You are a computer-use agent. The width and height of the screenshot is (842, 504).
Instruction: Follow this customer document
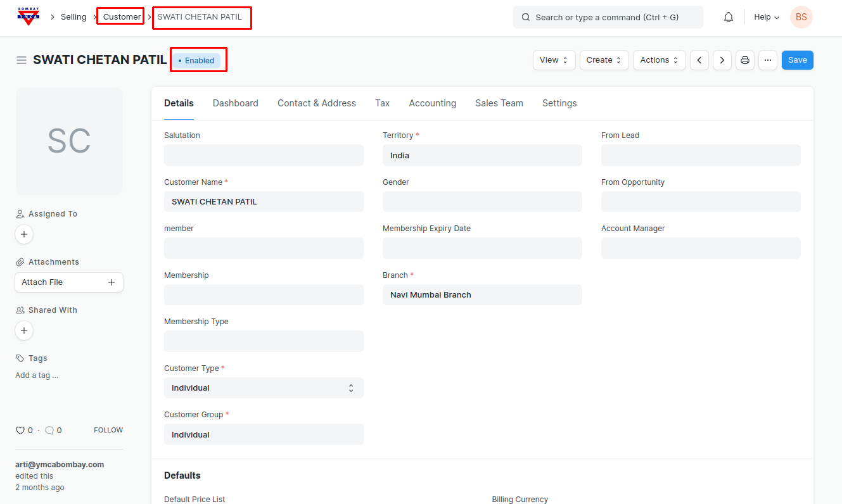click(108, 430)
